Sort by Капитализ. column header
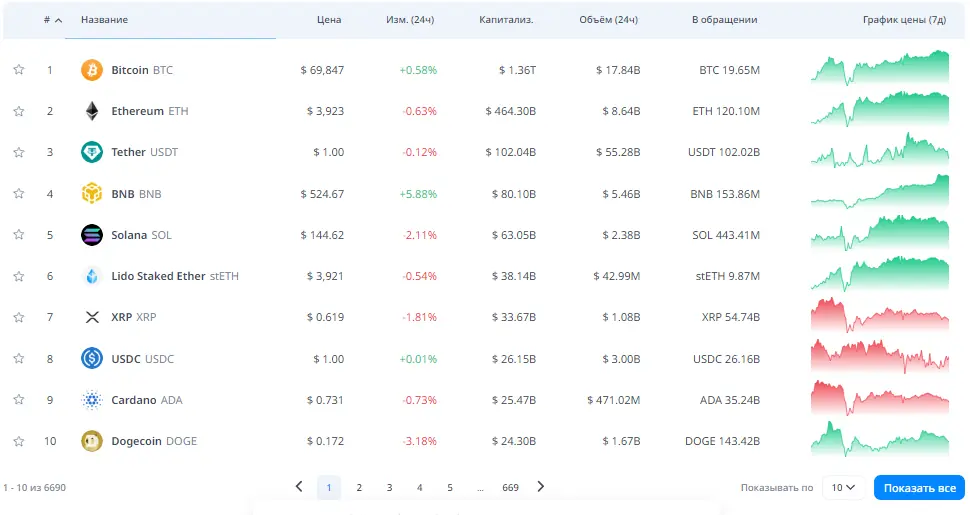The image size is (970, 515). 506,20
